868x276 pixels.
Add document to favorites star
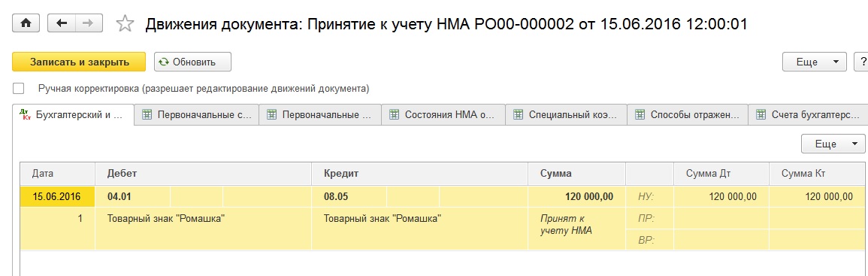tap(125, 24)
